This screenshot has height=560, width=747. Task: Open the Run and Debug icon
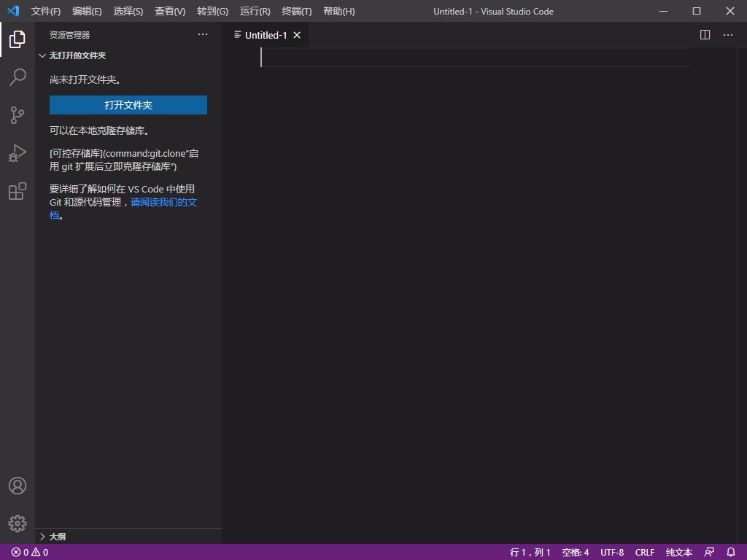[17, 153]
